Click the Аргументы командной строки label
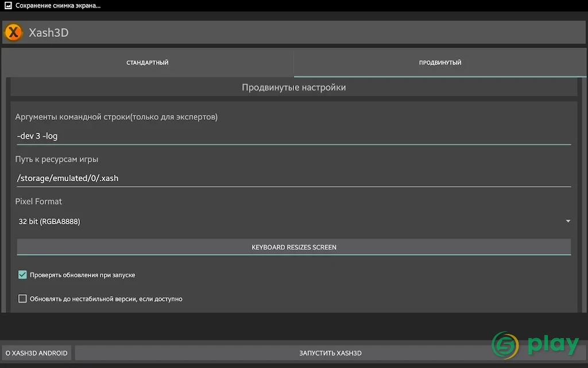Viewport: 588px width, 368px height. point(116,117)
